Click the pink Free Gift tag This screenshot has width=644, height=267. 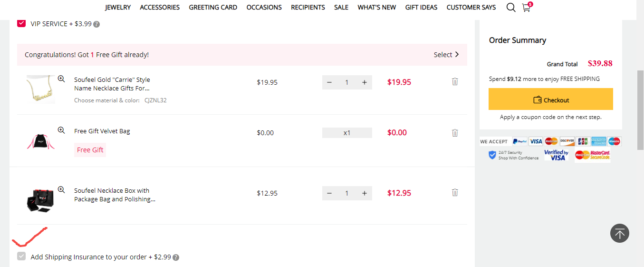[90, 149]
